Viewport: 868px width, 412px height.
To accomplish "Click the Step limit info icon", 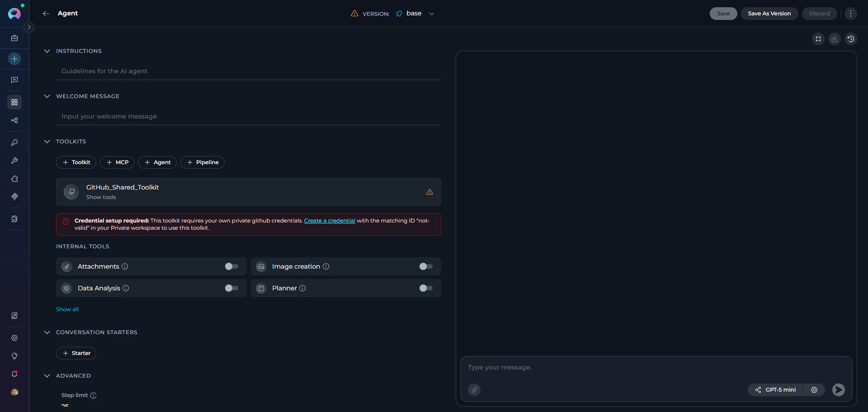I will click(x=93, y=395).
